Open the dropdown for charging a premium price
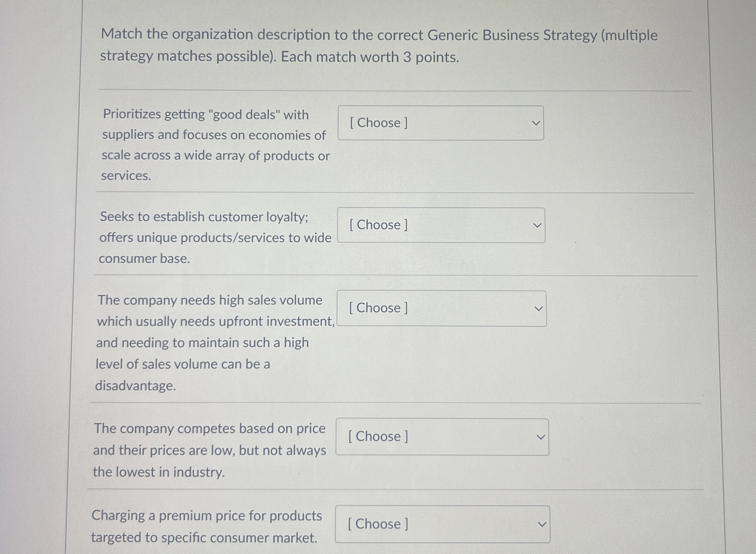The height and width of the screenshot is (554, 756). tap(442, 524)
